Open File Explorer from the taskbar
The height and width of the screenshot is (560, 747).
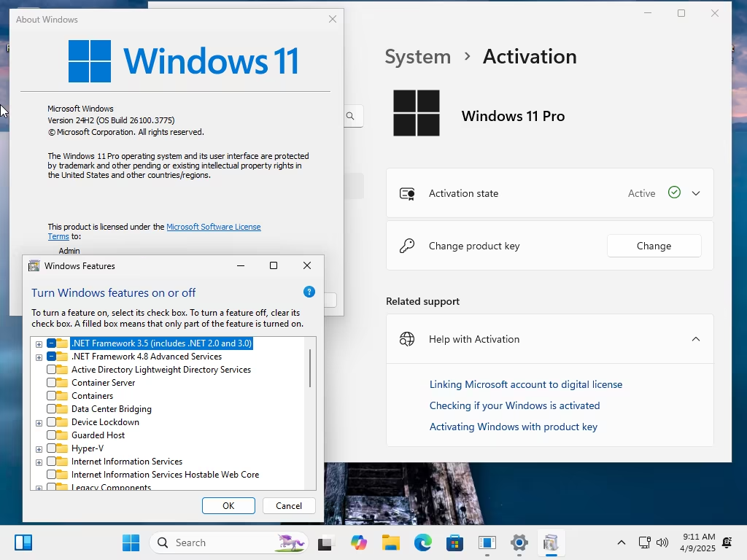(x=391, y=542)
